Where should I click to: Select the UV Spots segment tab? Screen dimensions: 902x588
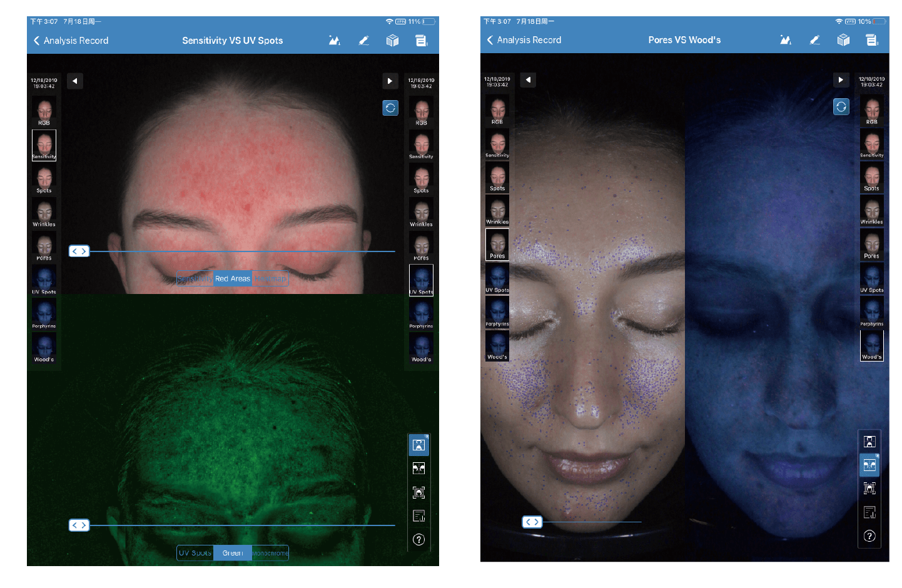(x=195, y=552)
